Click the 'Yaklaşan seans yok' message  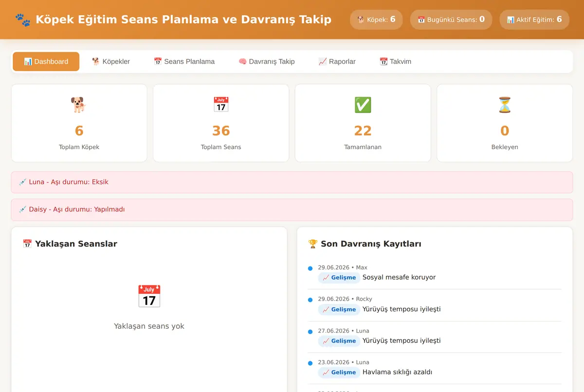pyautogui.click(x=149, y=326)
